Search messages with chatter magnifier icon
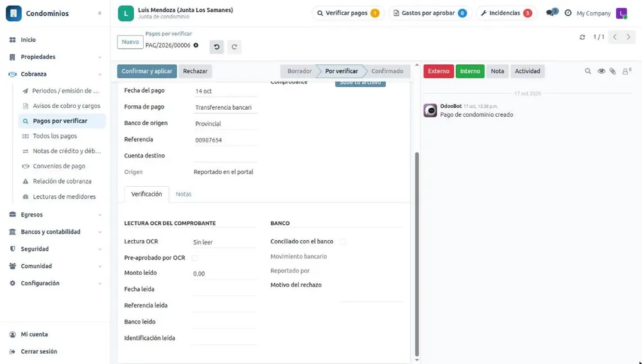 (x=588, y=71)
